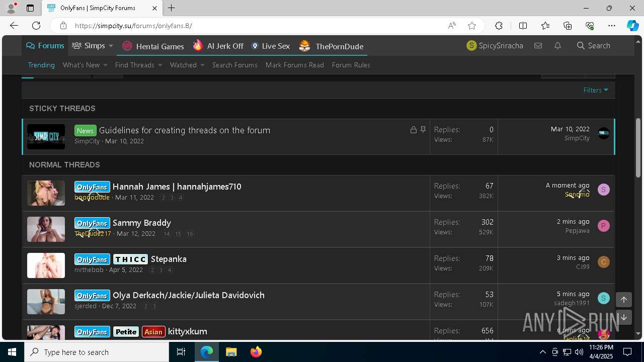This screenshot has height=362, width=644.
Task: Open the inbox envelope icon
Action: coord(538,46)
